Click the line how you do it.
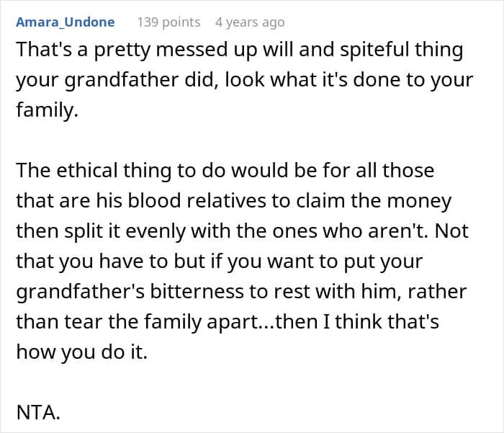Image resolution: width=504 pixels, height=433 pixels. 81,353
